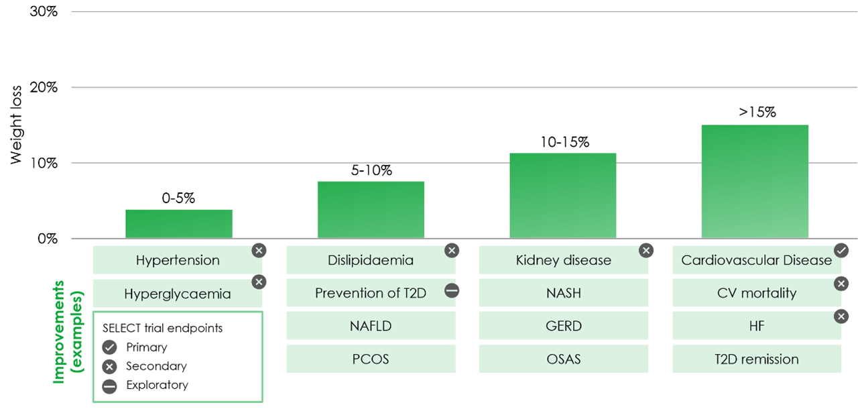The height and width of the screenshot is (417, 868).
Task: Click the secondary icon beside Hyperglycaemia
Action: [x=259, y=282]
